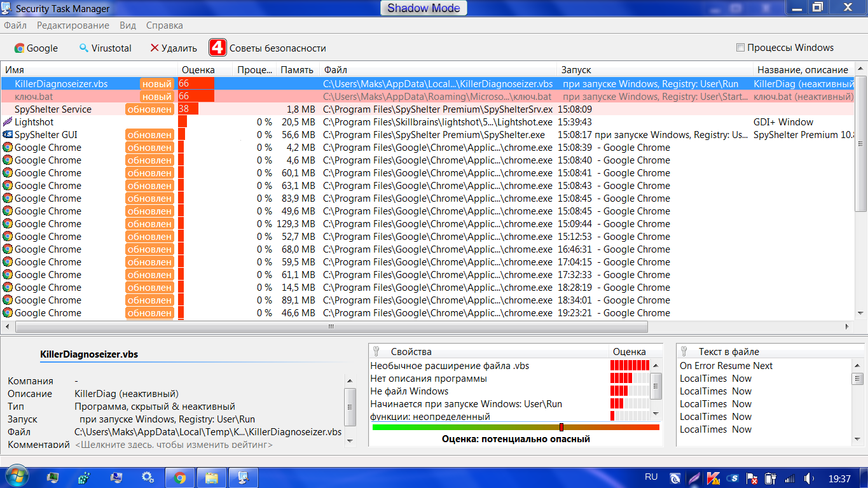868x488 pixels.
Task: Click the gear icon on the taskbar
Action: [x=148, y=477]
